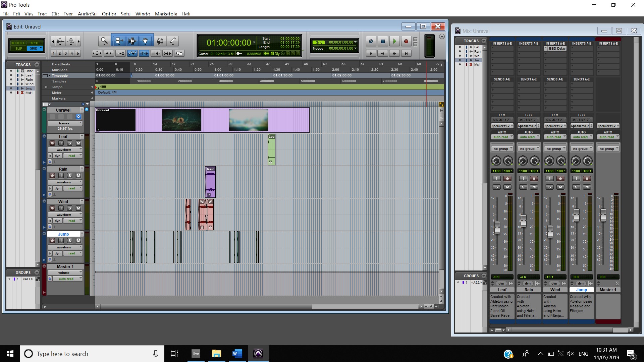Screen dimensions: 644x362
Task: Open the AudioSuite menu
Action: (x=88, y=14)
